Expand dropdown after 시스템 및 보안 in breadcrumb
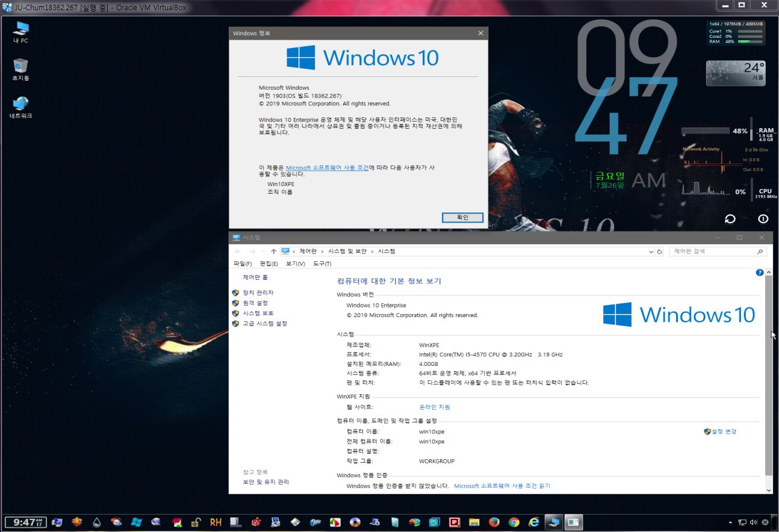The image size is (779, 532). click(x=372, y=252)
